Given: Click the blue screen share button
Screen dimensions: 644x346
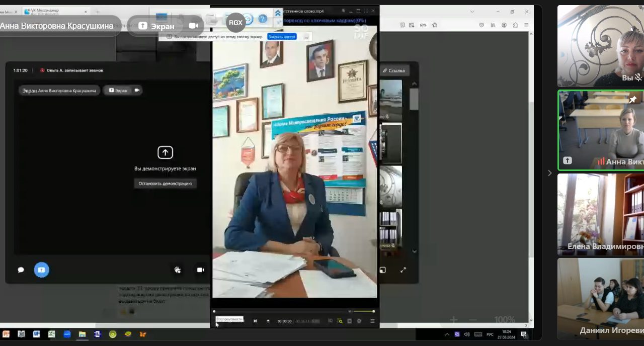Looking at the screenshot, I should click(x=41, y=270).
